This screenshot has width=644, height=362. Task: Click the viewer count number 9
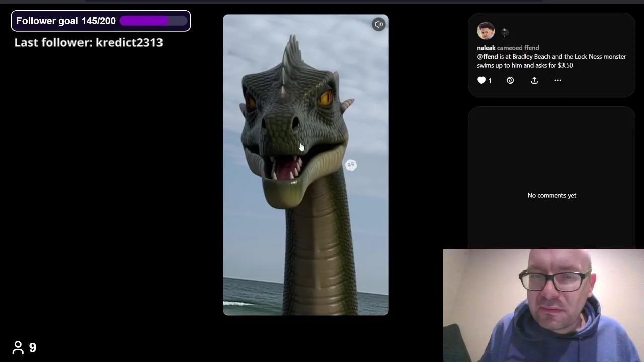coord(33,348)
